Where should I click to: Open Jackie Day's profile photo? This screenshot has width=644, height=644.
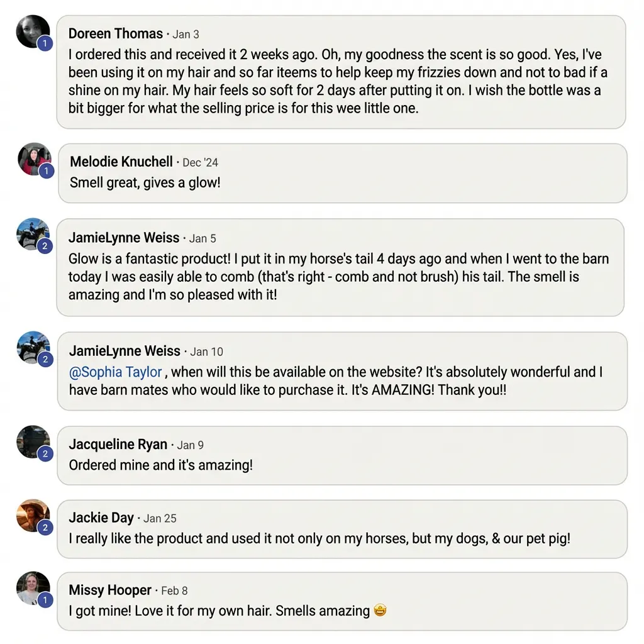(32, 515)
